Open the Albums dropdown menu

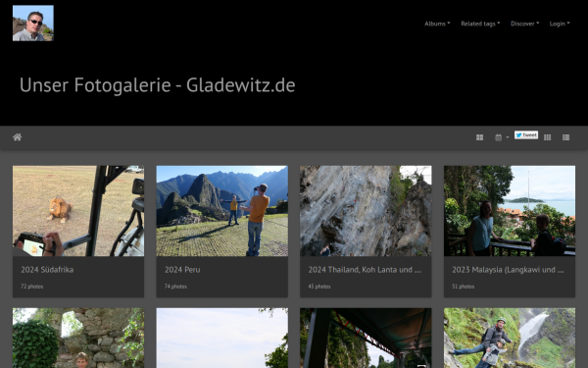coord(437,24)
